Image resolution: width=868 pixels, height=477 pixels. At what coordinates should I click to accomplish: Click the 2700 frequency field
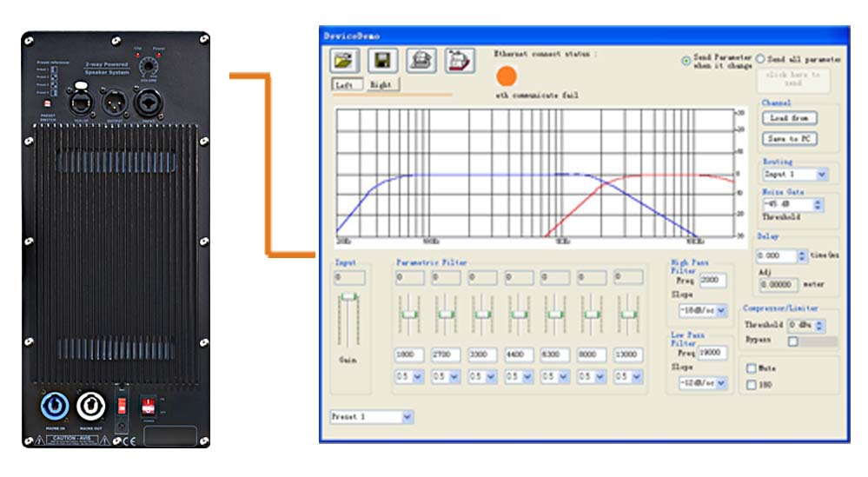click(446, 354)
